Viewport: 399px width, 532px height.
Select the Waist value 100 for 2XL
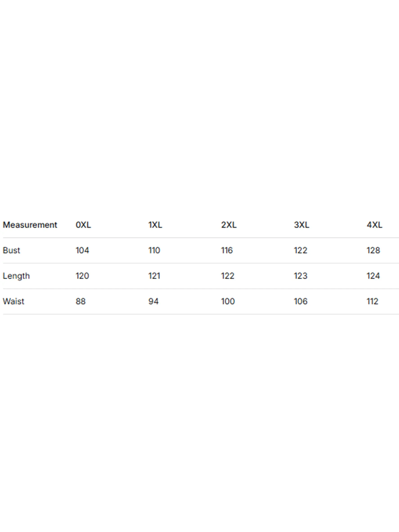coord(228,301)
